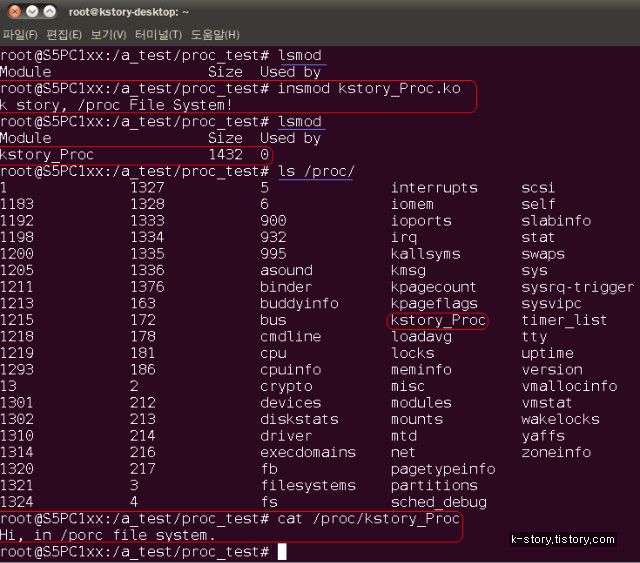
Task: Click 'scsi' in the proc listing
Action: (x=538, y=188)
